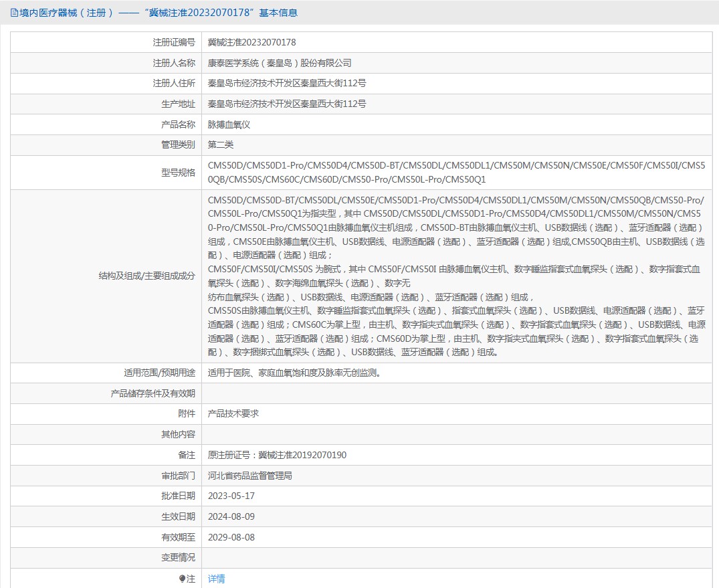719x588 pixels.
Task: Click the 附件 label
Action: 187,413
